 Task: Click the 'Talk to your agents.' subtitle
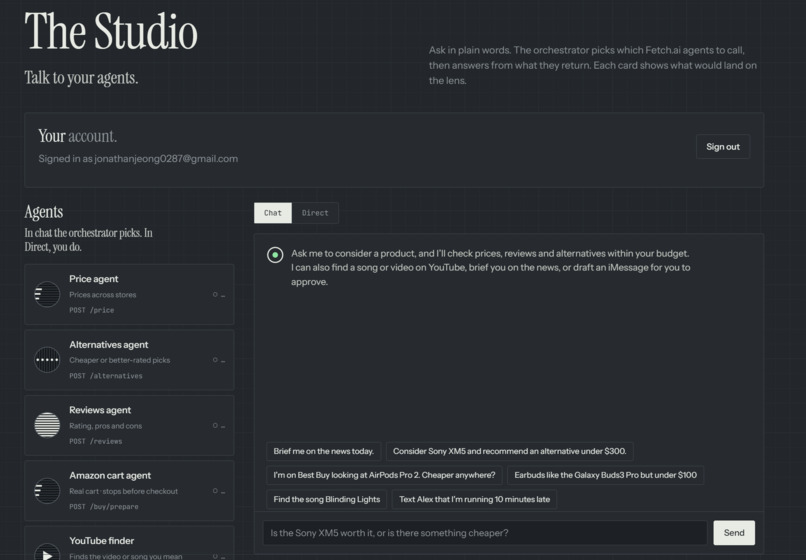[81, 78]
